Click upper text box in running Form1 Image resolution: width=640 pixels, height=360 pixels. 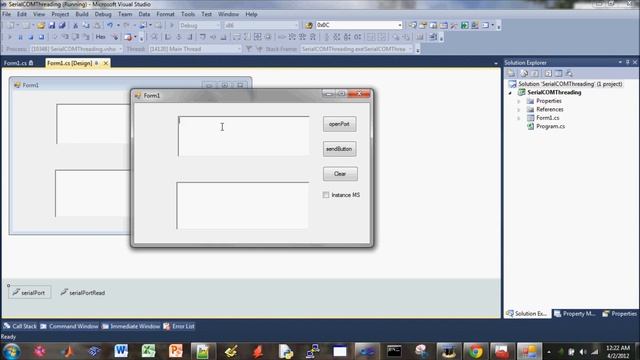click(244, 136)
